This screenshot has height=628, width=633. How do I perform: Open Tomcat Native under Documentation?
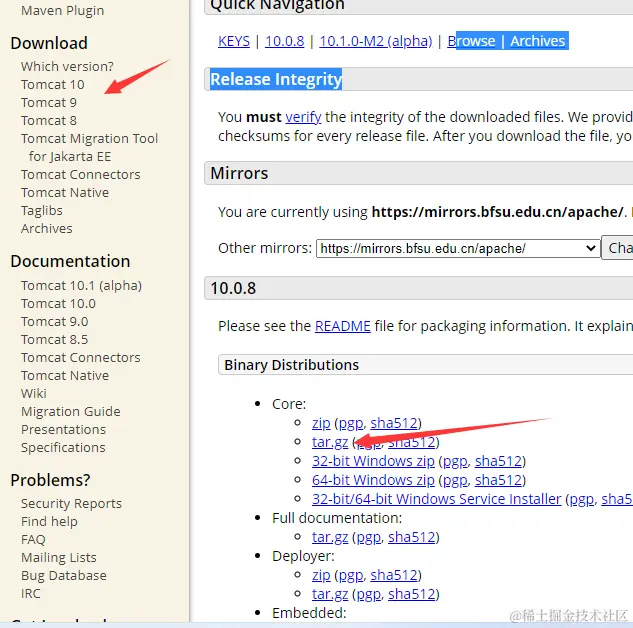tap(65, 375)
